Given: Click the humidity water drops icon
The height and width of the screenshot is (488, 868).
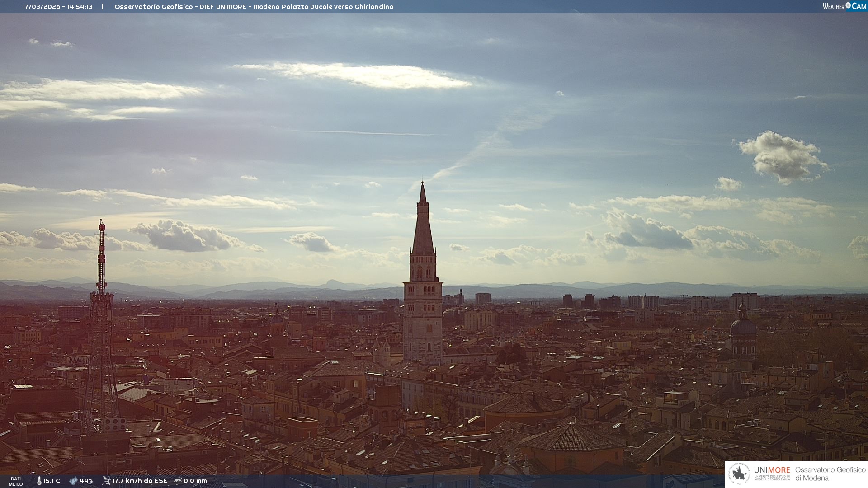Looking at the screenshot, I should [73, 481].
